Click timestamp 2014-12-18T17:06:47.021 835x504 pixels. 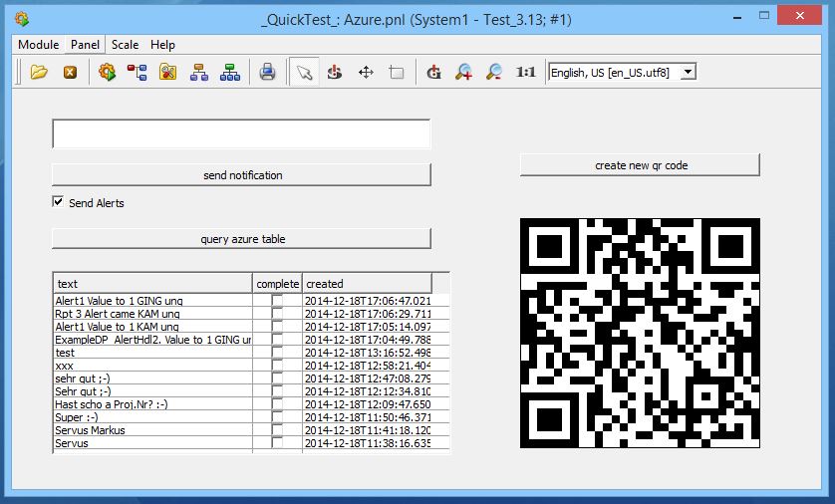(x=368, y=301)
